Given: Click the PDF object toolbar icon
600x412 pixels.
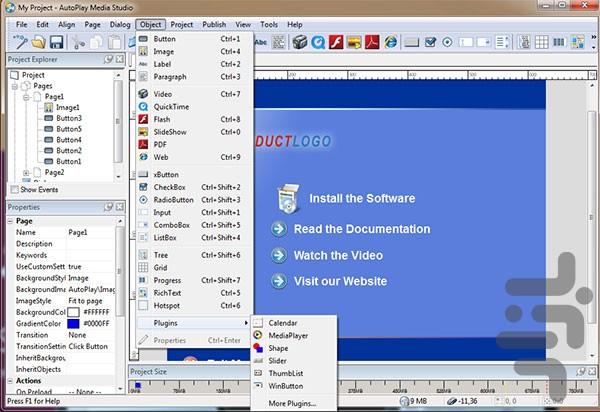Looking at the screenshot, I should pos(372,42).
